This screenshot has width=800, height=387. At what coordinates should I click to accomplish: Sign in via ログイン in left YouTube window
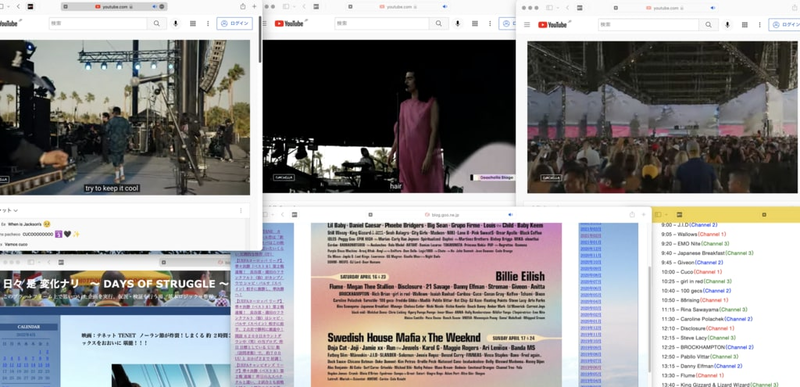[235, 23]
